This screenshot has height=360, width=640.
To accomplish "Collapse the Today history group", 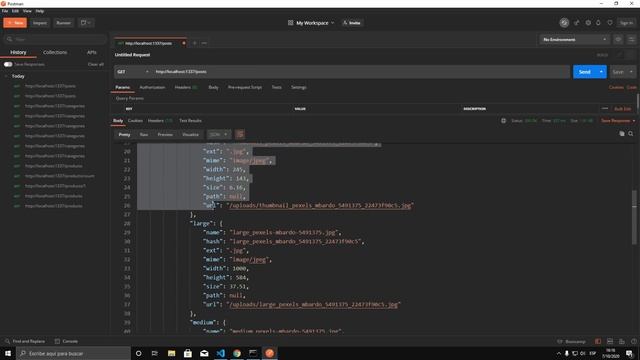I will pyautogui.click(x=6, y=76).
